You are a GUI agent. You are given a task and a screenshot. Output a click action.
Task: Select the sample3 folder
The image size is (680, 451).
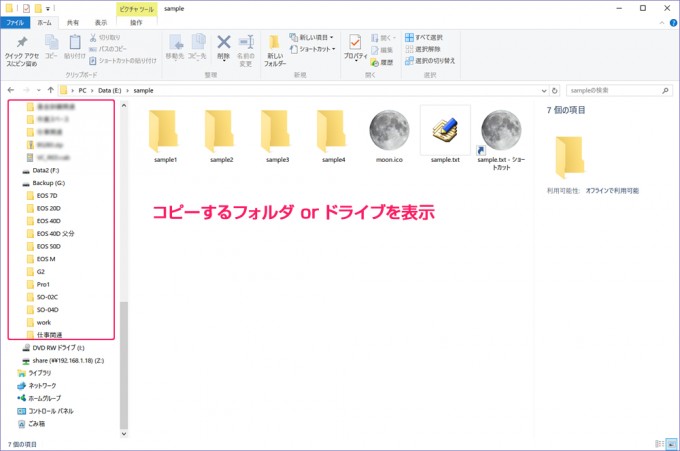277,136
